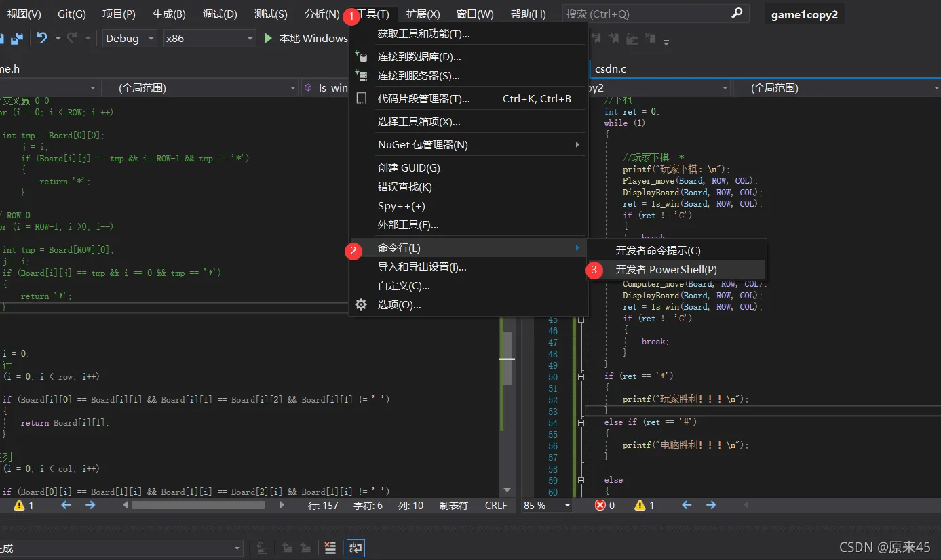
Task: Start debugging with the green play icon
Action: [x=269, y=38]
